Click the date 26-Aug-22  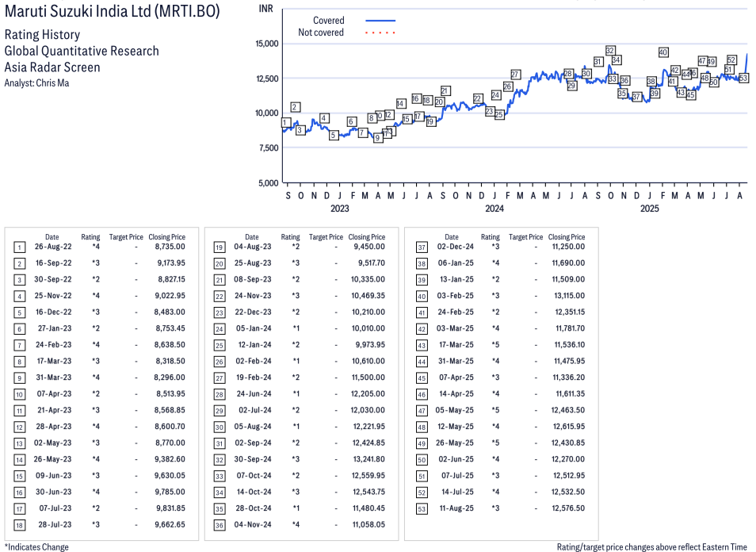point(53,247)
